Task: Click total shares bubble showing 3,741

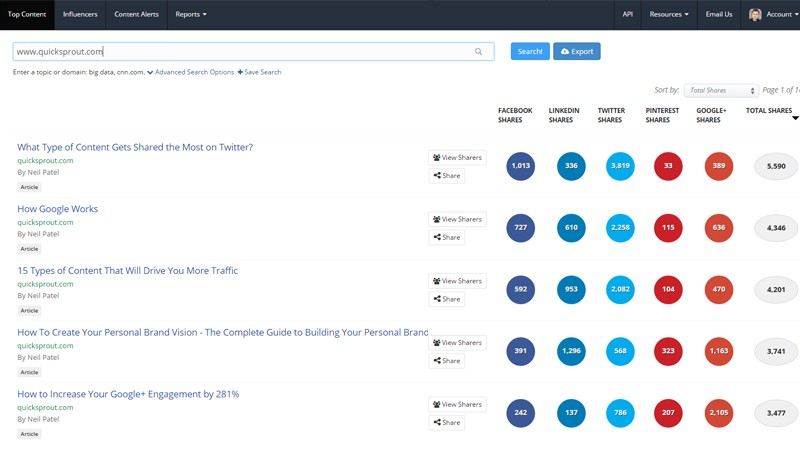Action: pos(776,352)
